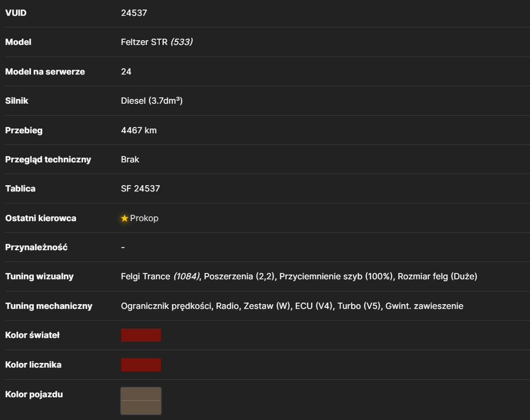Click the VUID value 24537
The width and height of the screenshot is (530, 420).
click(x=134, y=13)
